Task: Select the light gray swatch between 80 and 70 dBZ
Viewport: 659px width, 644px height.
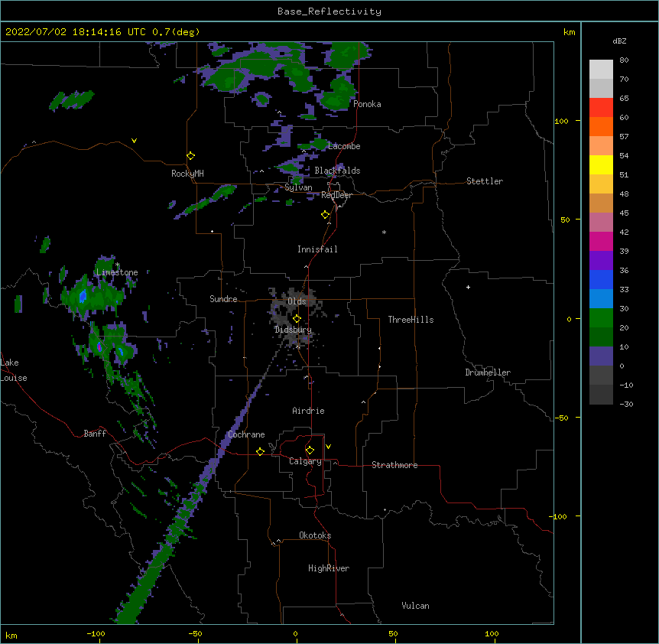Action: (x=601, y=69)
